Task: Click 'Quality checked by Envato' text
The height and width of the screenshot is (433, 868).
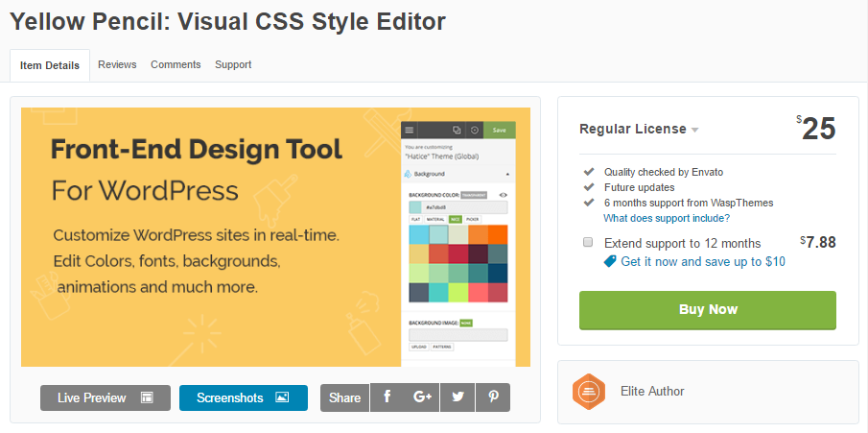Action: 663,172
